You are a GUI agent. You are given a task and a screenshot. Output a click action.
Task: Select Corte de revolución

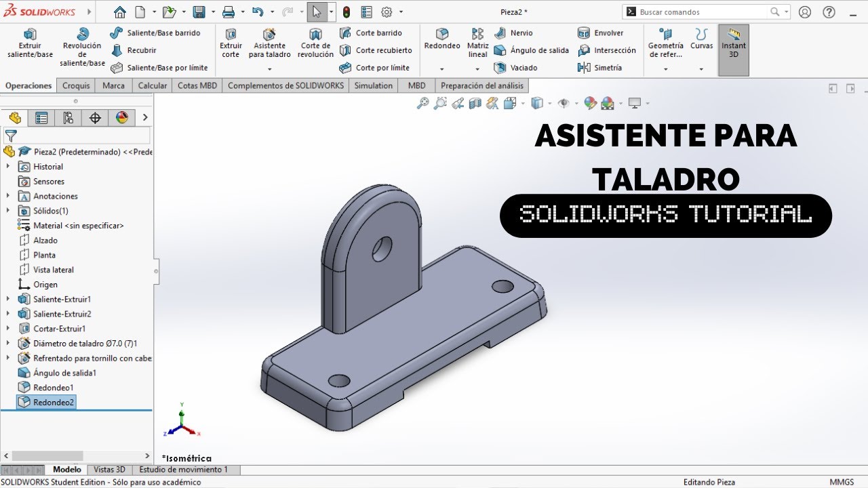315,43
